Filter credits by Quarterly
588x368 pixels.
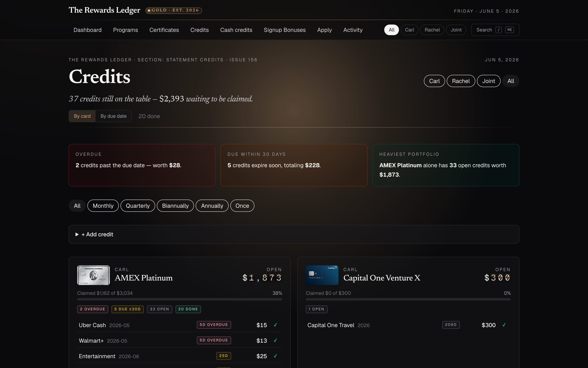pyautogui.click(x=138, y=206)
